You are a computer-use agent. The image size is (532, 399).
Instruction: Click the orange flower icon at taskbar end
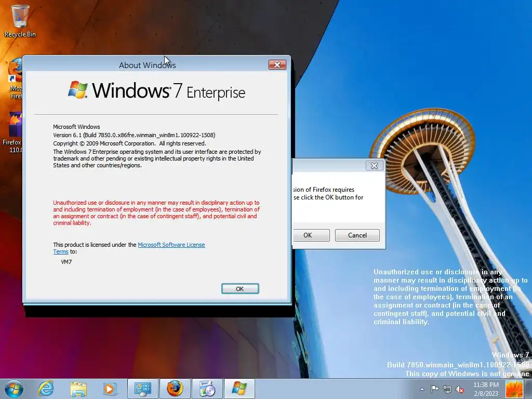[514, 389]
